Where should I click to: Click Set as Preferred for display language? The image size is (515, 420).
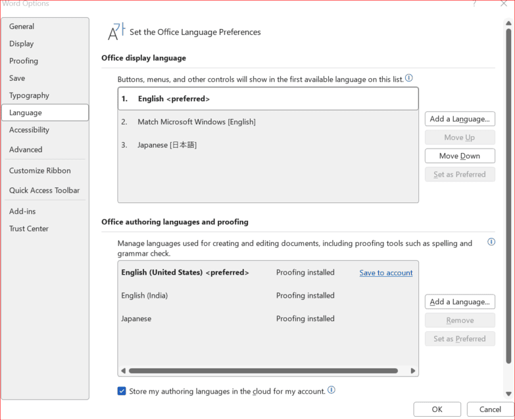pos(460,174)
